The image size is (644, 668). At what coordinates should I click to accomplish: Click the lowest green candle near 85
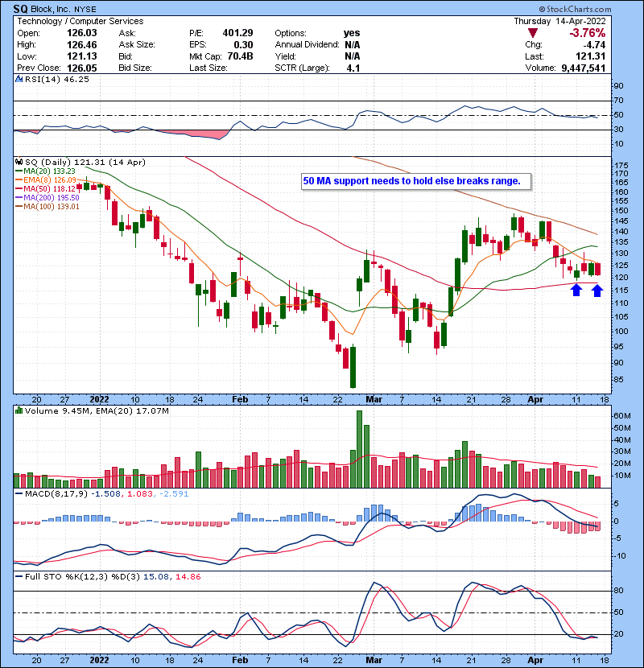(x=353, y=367)
